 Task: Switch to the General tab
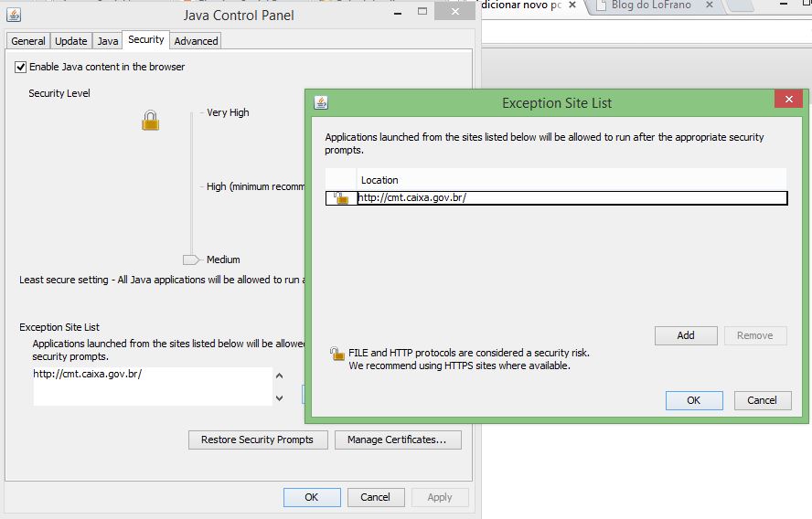point(28,41)
